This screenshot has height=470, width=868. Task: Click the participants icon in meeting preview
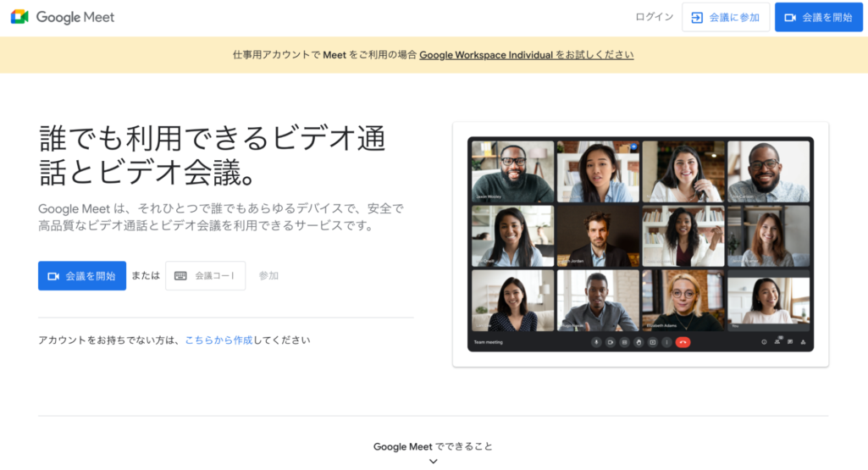777,341
